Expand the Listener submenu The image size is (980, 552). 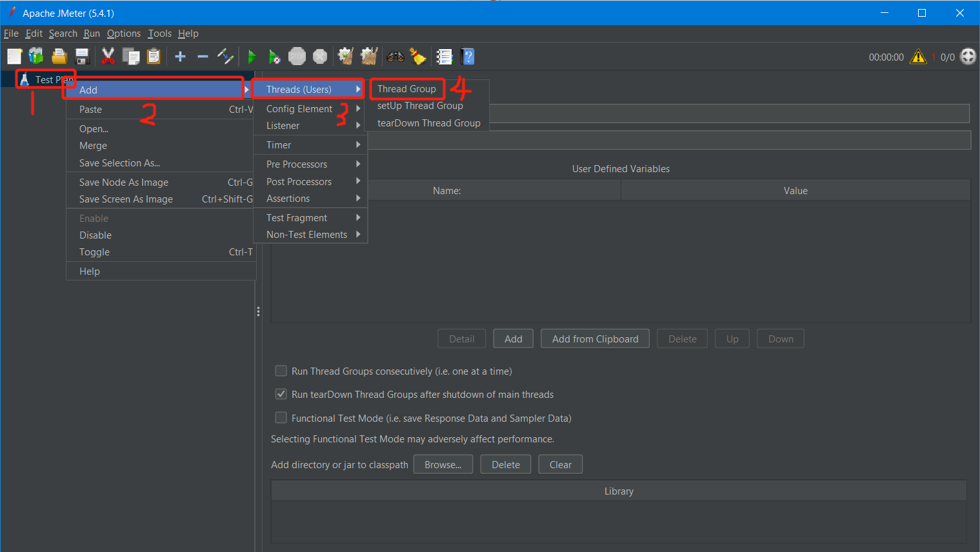tap(310, 126)
